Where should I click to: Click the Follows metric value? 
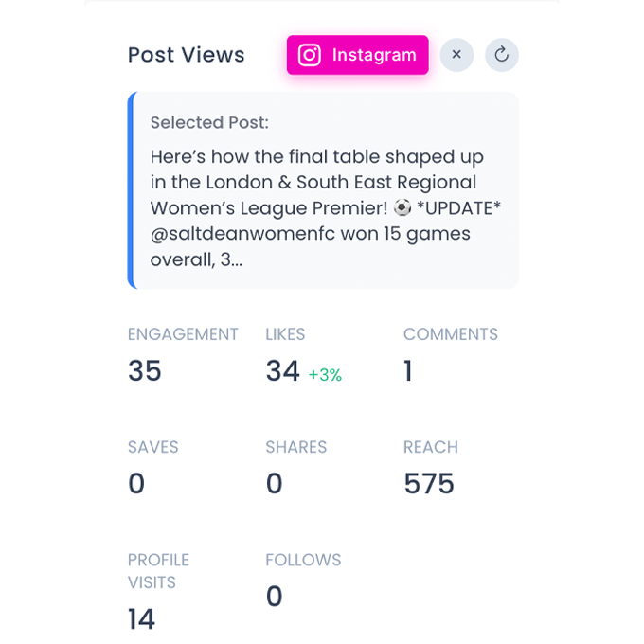(x=274, y=597)
